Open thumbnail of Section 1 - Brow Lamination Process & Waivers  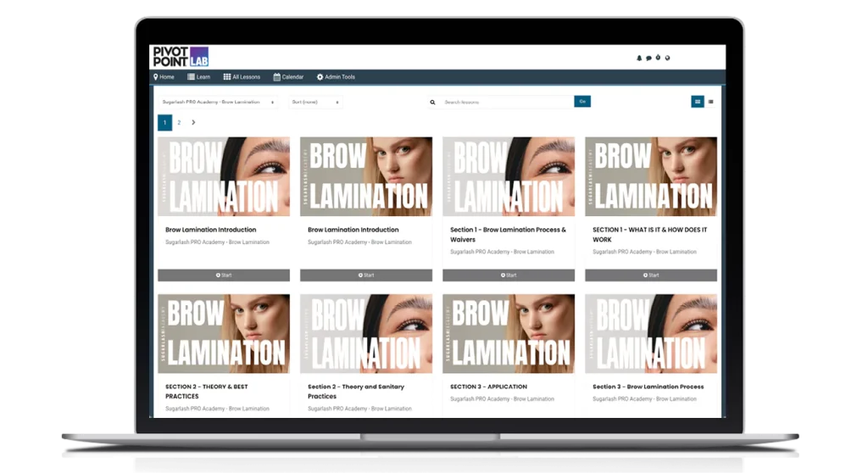point(509,176)
